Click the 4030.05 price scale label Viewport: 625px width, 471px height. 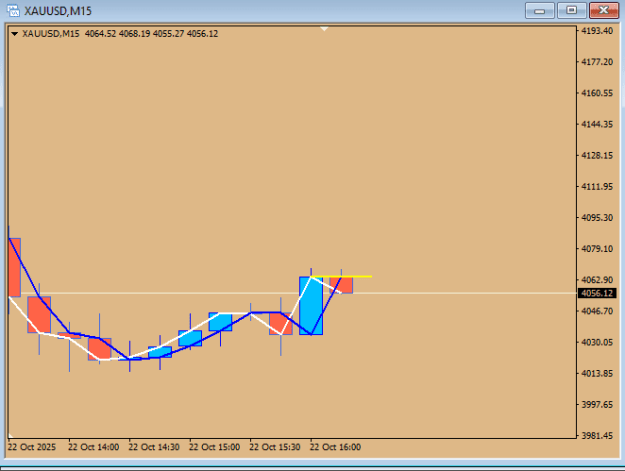coord(597,342)
